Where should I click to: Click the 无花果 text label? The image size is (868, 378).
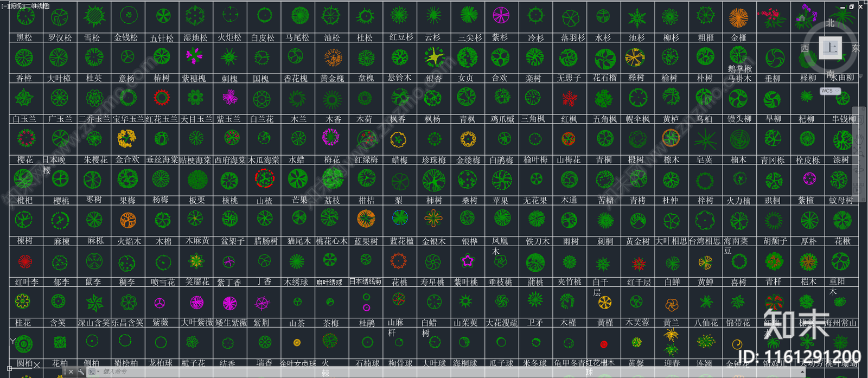pyautogui.click(x=535, y=201)
